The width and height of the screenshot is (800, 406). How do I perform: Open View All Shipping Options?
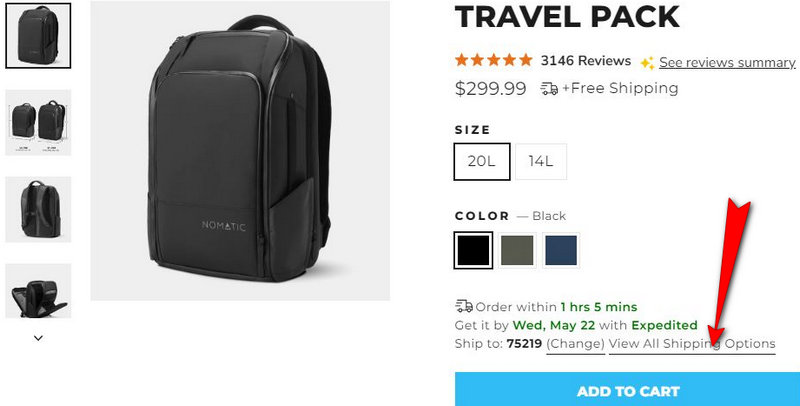[x=692, y=344]
